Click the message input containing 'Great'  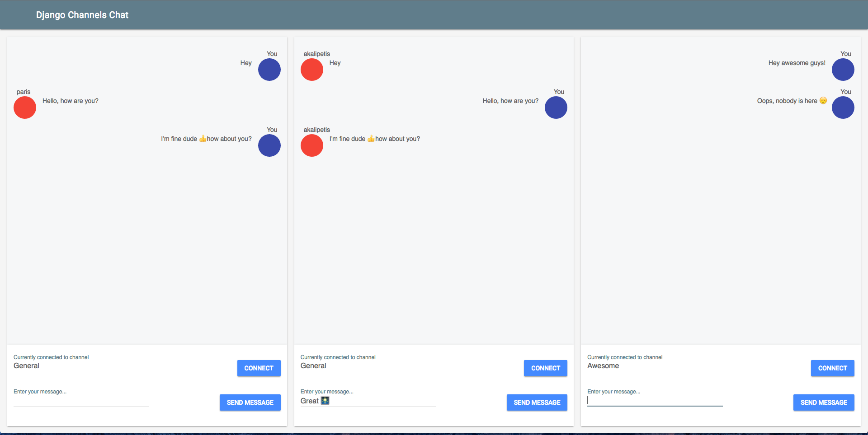[x=368, y=401]
